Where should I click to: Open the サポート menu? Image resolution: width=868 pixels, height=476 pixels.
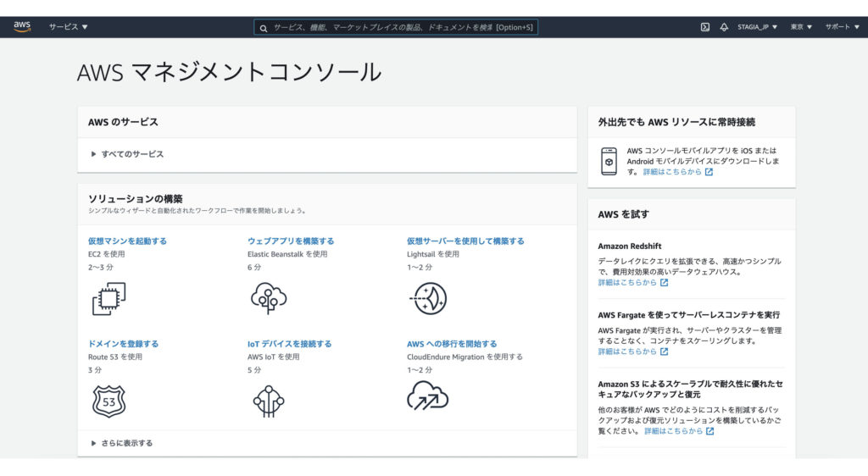pyautogui.click(x=842, y=27)
